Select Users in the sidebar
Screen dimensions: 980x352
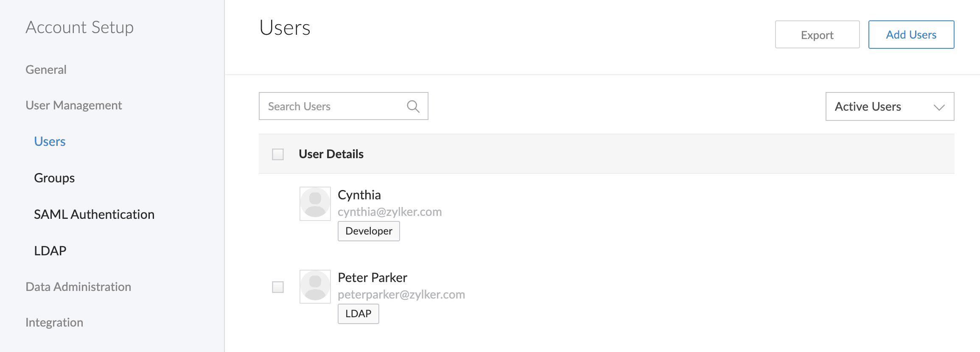coord(50,141)
